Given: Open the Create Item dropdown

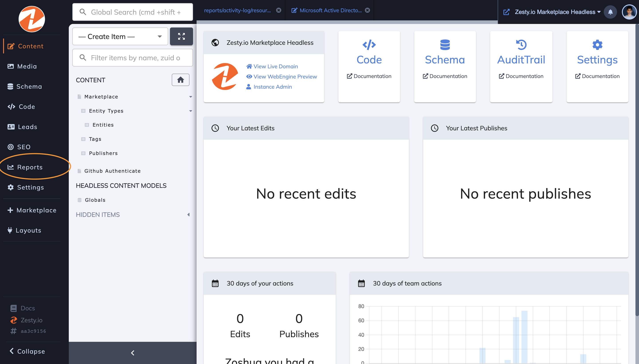Looking at the screenshot, I should [x=120, y=37].
